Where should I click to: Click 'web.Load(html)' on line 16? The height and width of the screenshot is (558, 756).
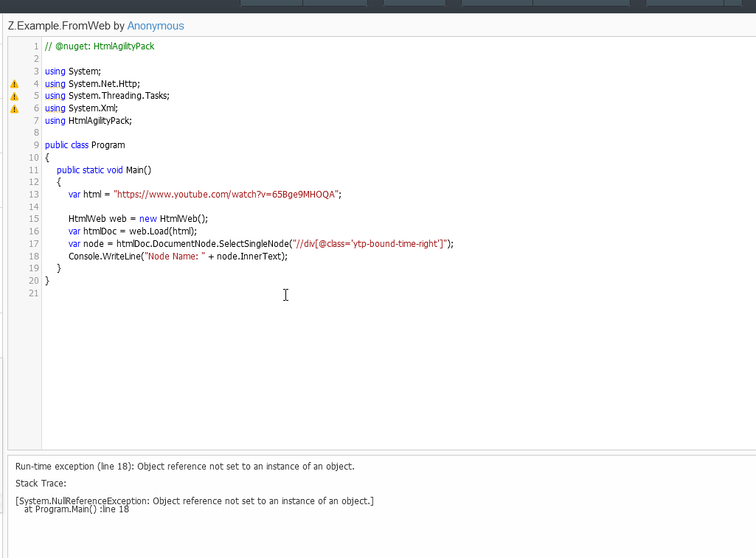click(x=162, y=231)
